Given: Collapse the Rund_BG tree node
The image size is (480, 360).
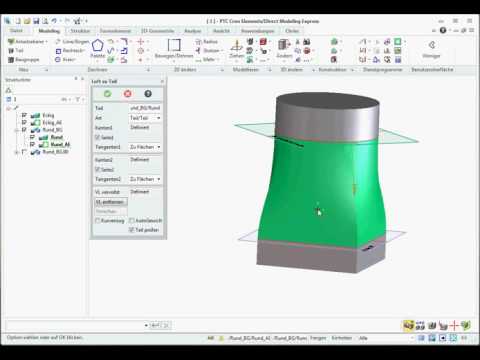Looking at the screenshot, I should 16,130.
